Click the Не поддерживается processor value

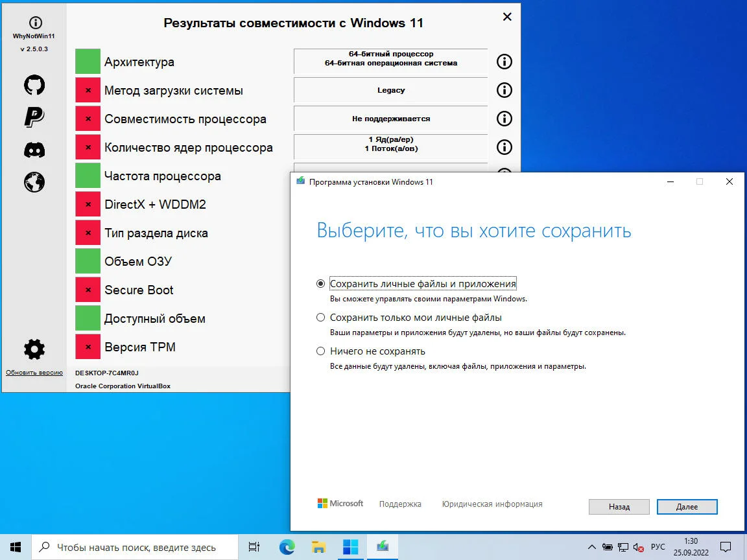click(390, 119)
